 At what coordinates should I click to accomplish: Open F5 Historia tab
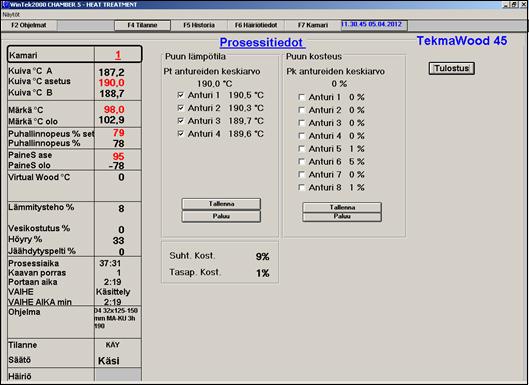coord(199,25)
